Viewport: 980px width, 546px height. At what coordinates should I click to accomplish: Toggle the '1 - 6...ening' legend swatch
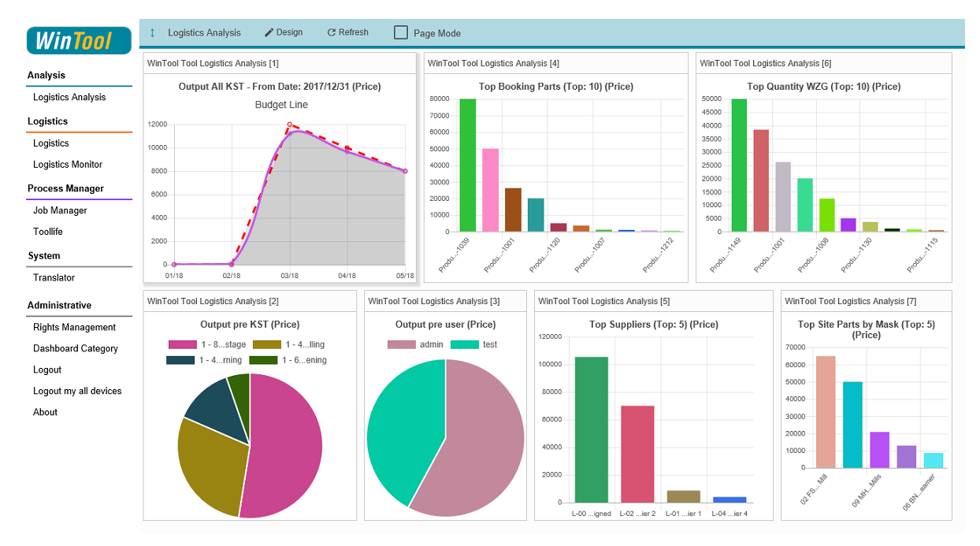click(x=263, y=360)
